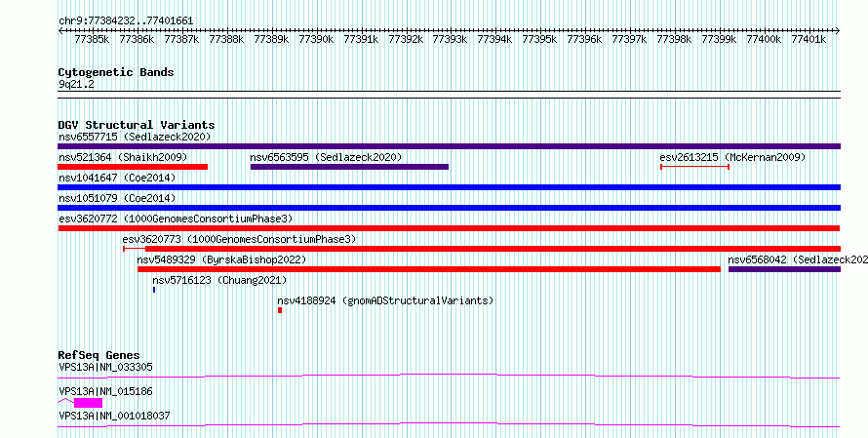Click the nsv521364 (Shaikh2009) label
This screenshot has height=438, width=868.
click(123, 157)
